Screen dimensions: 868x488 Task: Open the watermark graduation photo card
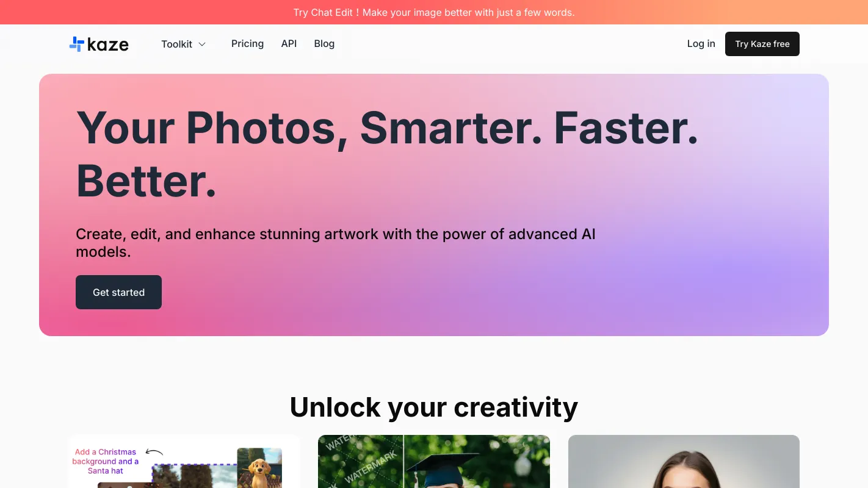pyautogui.click(x=434, y=461)
